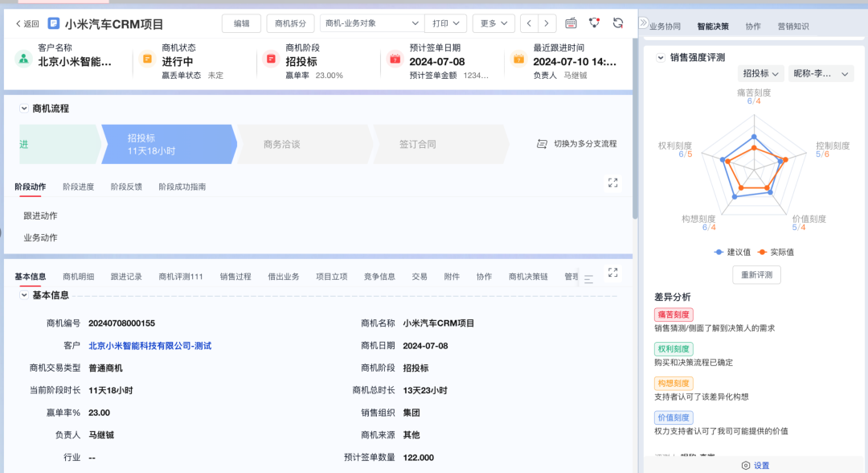Open the 商机明细 tab

[78, 277]
